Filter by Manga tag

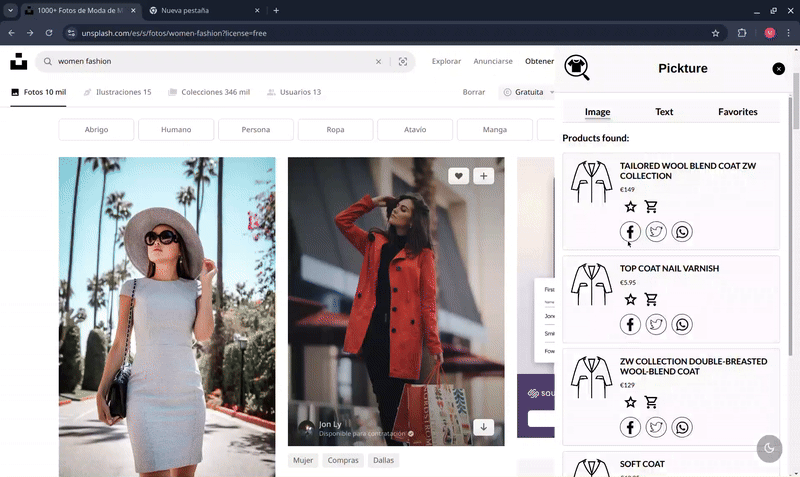click(495, 130)
